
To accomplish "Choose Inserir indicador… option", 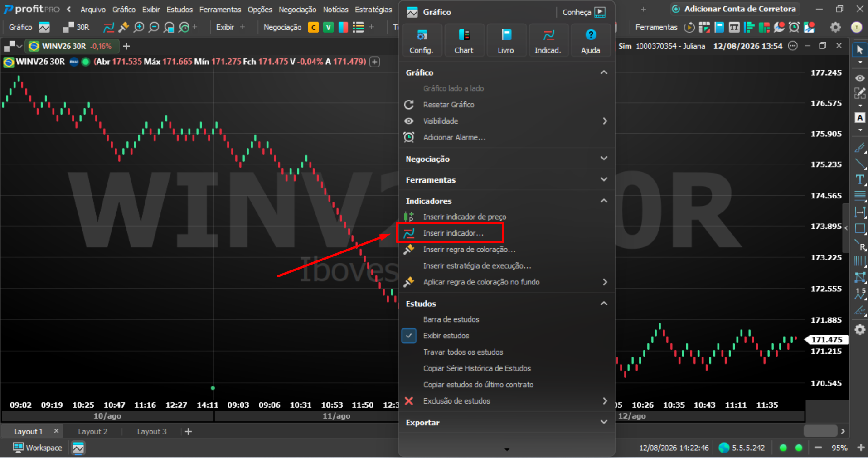I will click(x=506, y=233).
